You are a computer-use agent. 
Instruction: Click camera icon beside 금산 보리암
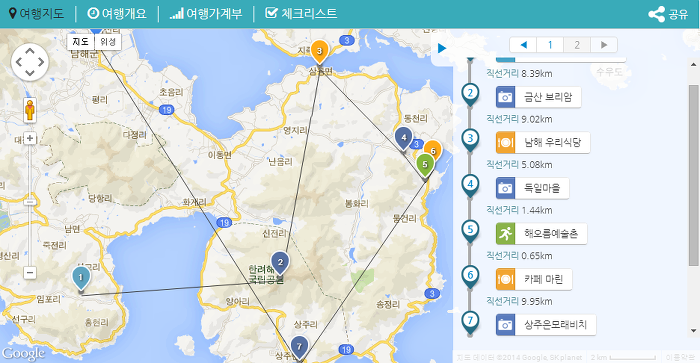(x=505, y=97)
